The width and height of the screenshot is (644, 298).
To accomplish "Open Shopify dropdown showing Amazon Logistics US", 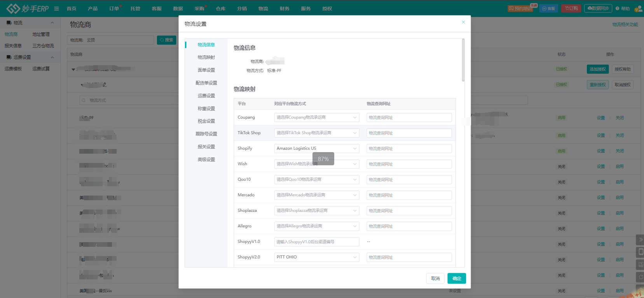I will [x=317, y=148].
